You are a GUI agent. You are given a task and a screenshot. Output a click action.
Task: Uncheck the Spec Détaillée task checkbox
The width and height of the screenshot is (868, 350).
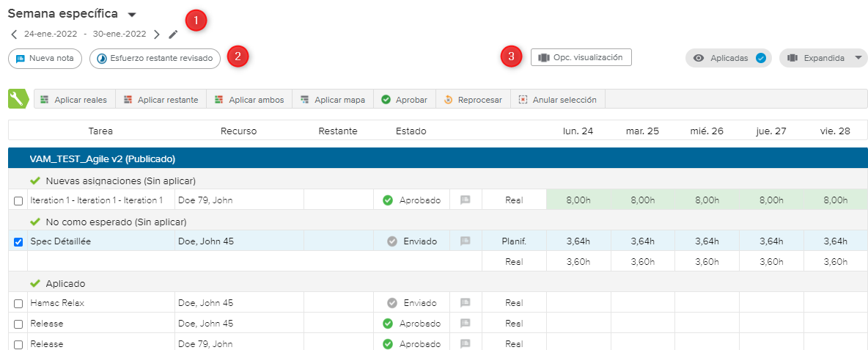pos(18,241)
